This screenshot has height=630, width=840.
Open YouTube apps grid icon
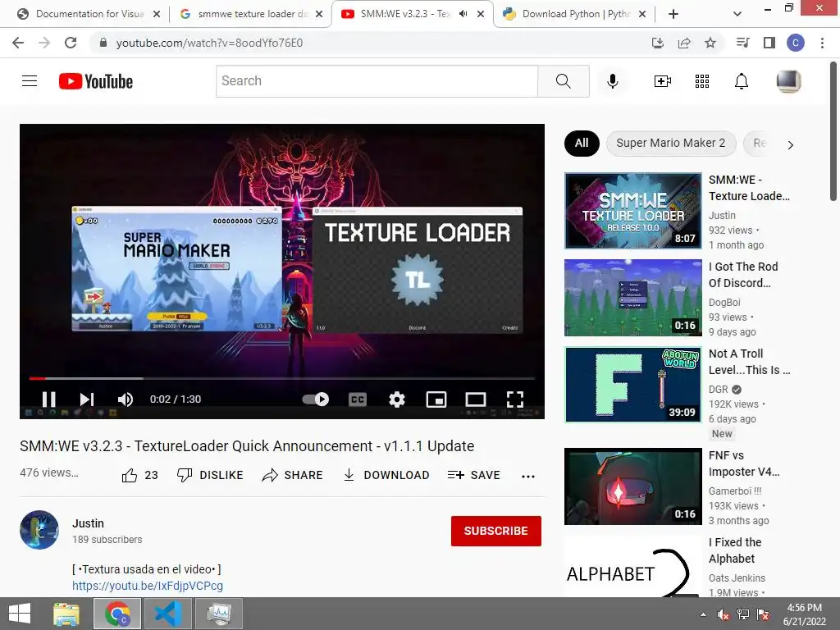(x=702, y=81)
